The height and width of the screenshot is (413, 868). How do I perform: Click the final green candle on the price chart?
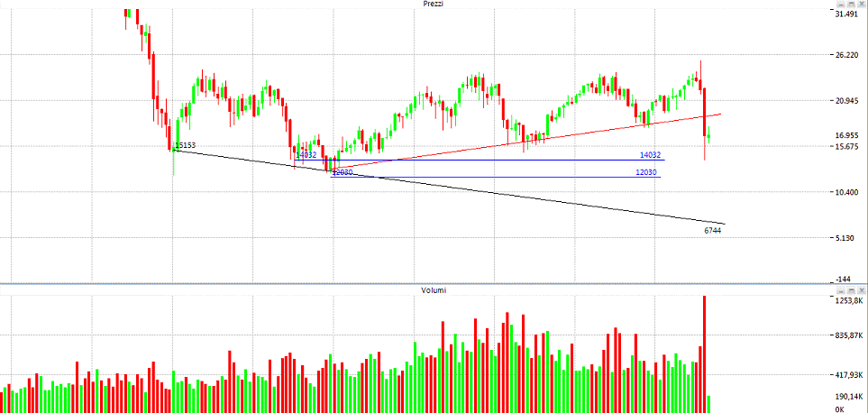click(709, 137)
